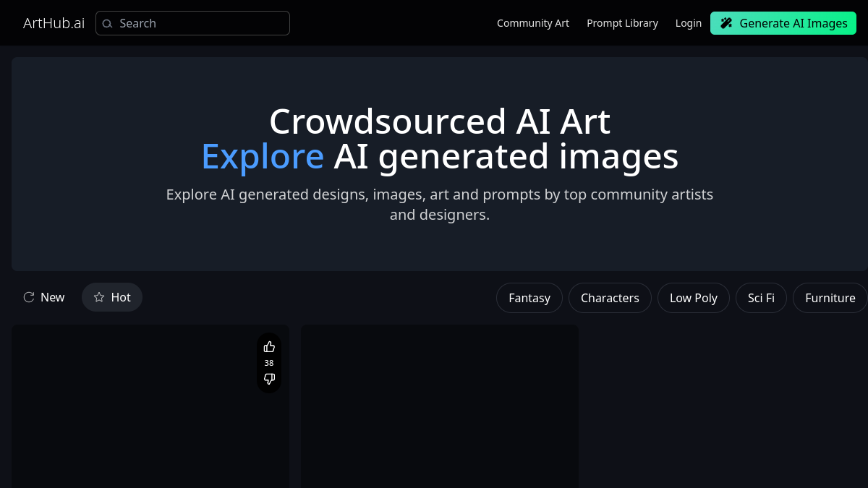
Task: Select the Low Poly category chip
Action: 694,298
